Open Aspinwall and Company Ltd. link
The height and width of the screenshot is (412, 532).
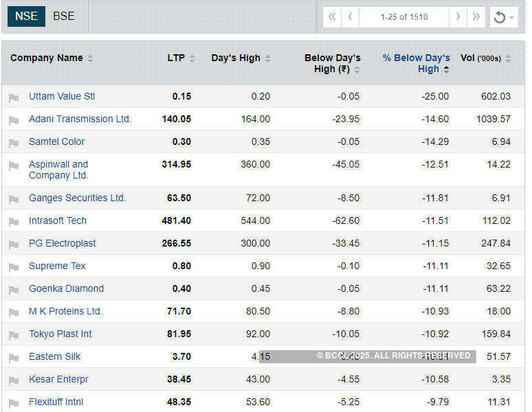point(58,170)
